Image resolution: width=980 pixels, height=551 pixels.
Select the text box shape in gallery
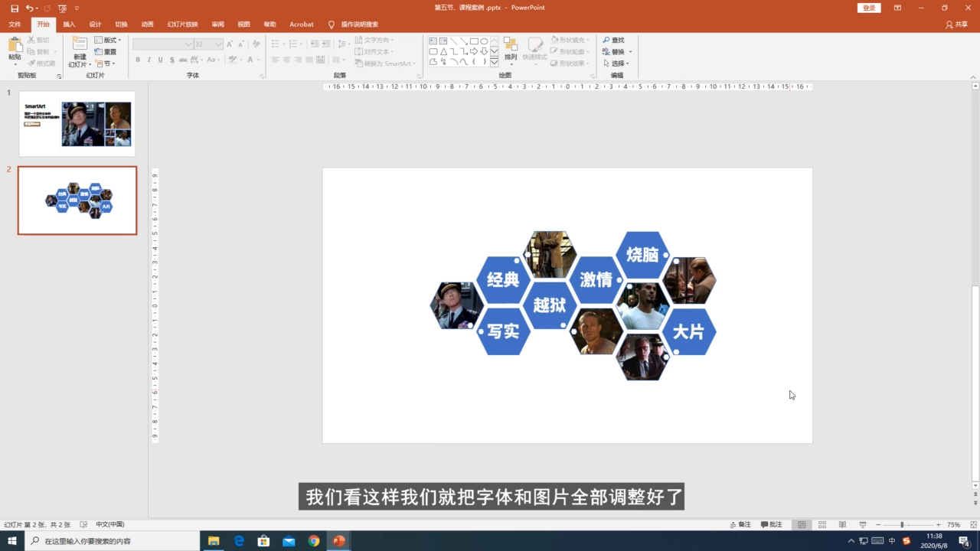(x=433, y=41)
